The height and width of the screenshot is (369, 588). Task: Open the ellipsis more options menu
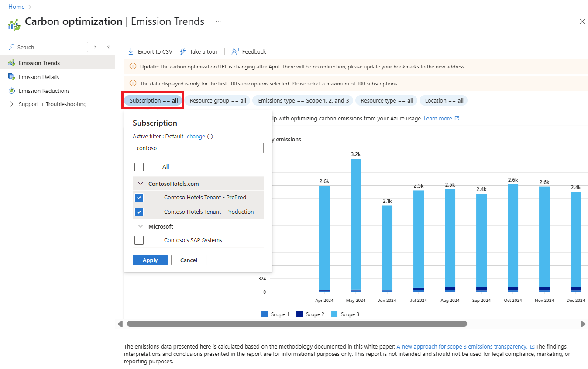click(218, 21)
